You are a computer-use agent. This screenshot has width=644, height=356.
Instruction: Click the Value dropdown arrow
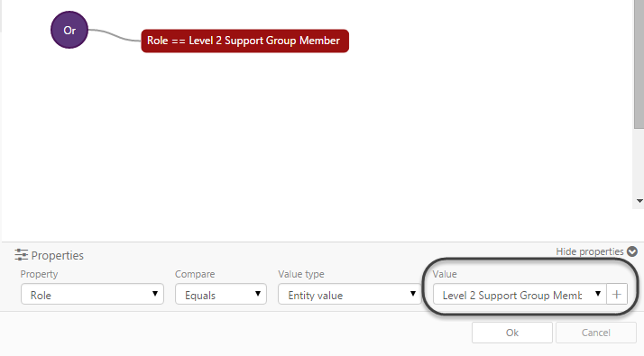tap(598, 294)
